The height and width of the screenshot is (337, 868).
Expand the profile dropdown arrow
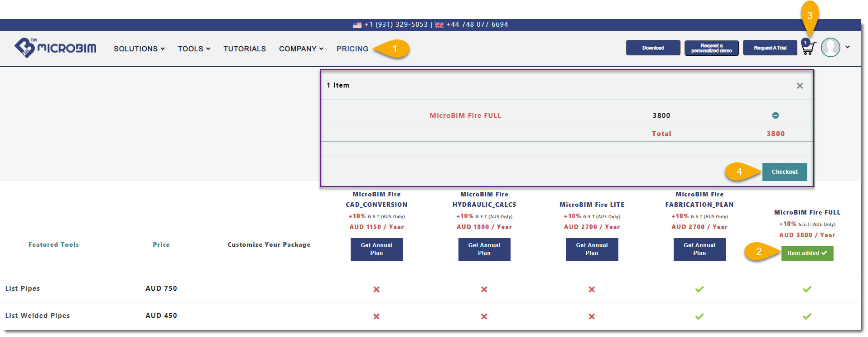[x=847, y=47]
